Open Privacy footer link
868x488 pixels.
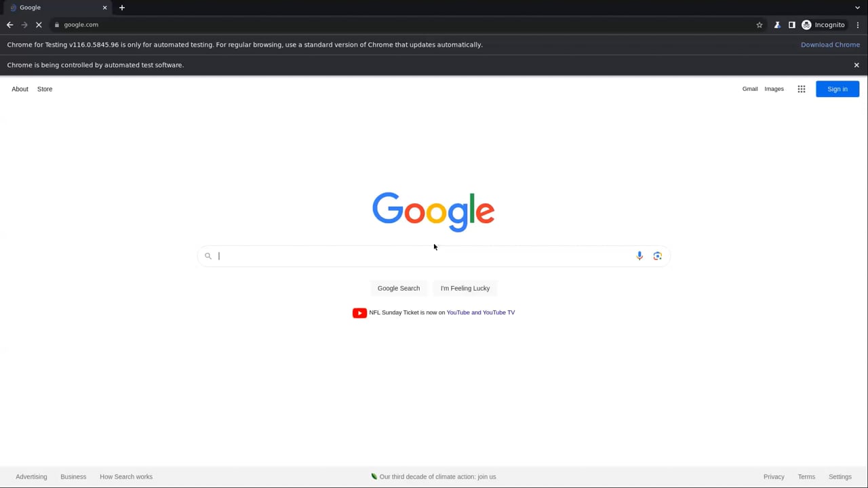[774, 476]
